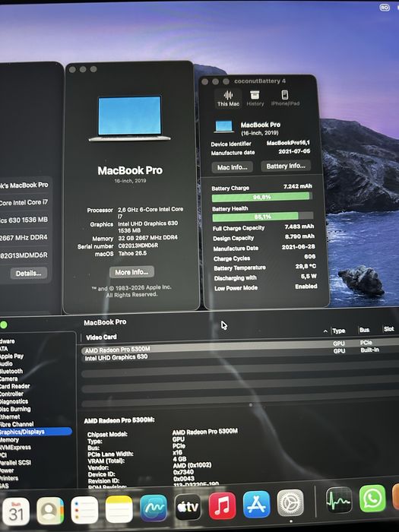Click the Battery Temperature 29,8 °C value

pos(306,266)
